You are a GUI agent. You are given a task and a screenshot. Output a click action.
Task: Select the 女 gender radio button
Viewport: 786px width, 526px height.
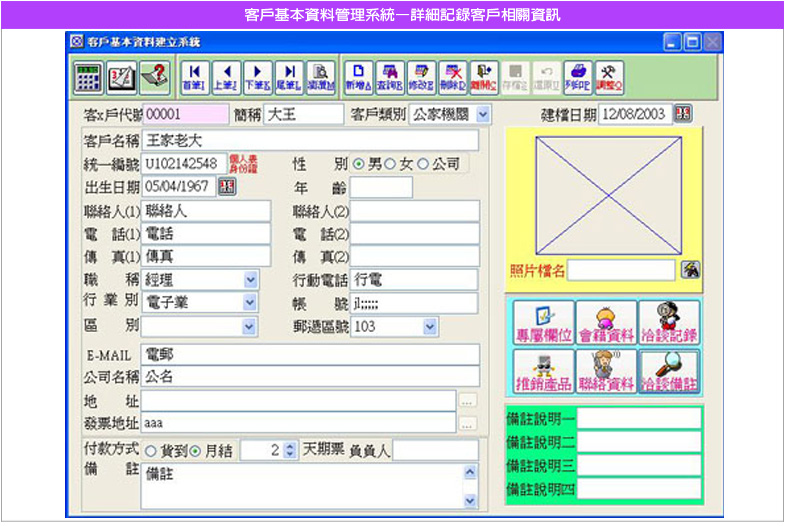click(x=391, y=164)
